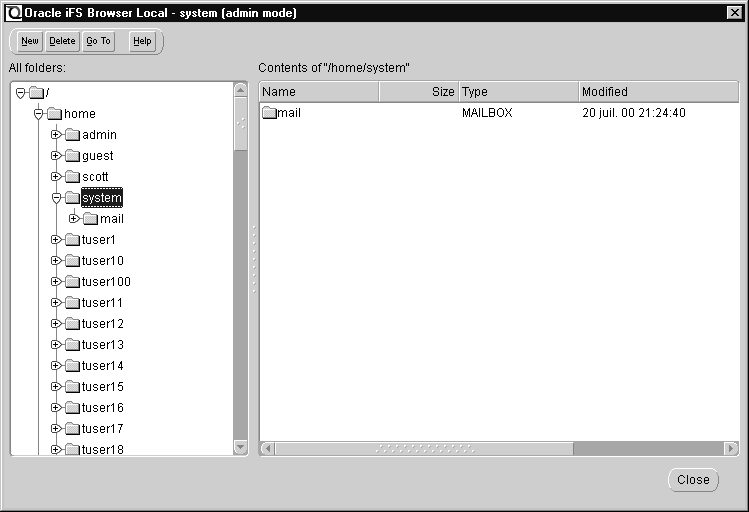Select the scott folder icon
The height and width of the screenshot is (512, 749).
[72, 177]
